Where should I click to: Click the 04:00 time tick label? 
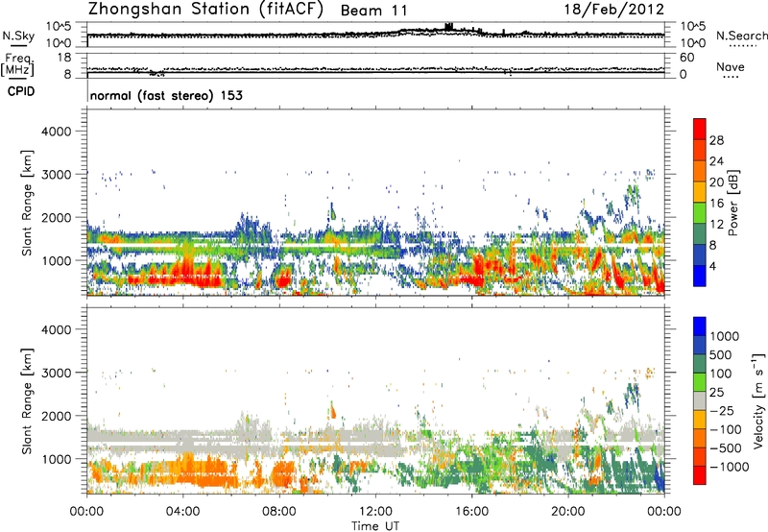(182, 512)
